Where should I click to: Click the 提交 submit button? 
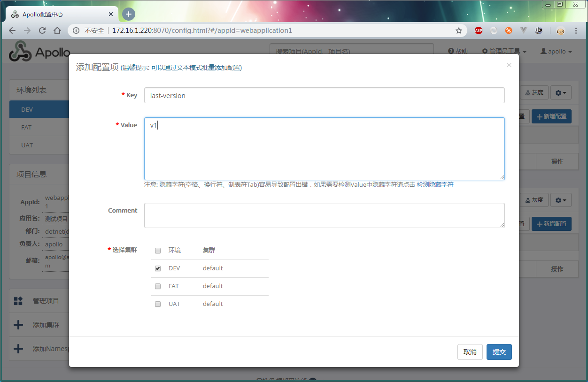coord(499,352)
